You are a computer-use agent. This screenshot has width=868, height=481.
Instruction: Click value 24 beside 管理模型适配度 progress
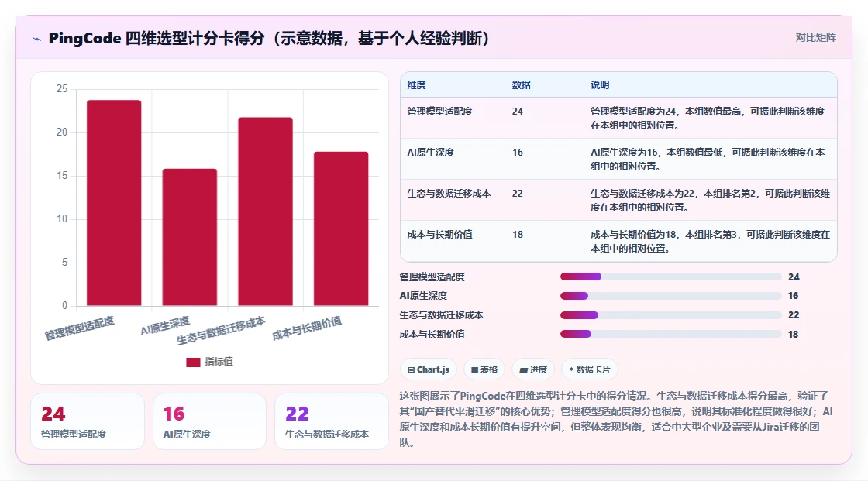tap(794, 277)
